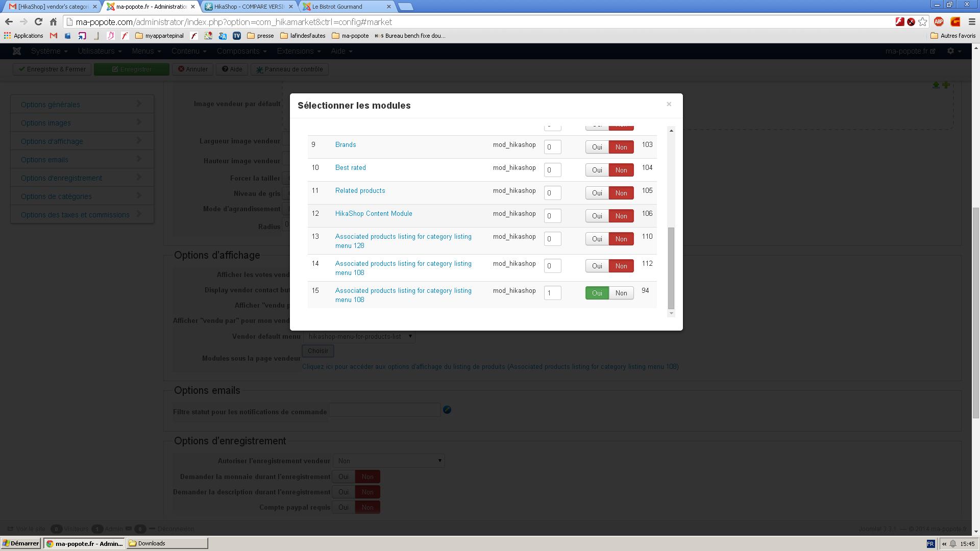980x551 pixels.
Task: Click the browser home icon
Action: [53, 22]
